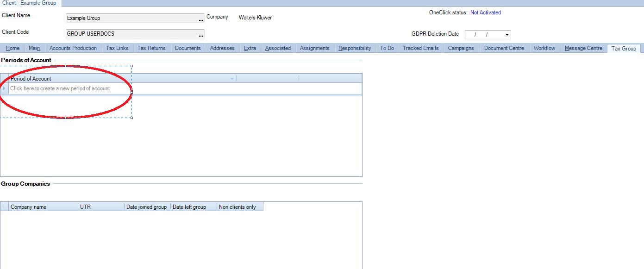View the Addresses tab
This screenshot has height=269, width=644.
coord(222,48)
